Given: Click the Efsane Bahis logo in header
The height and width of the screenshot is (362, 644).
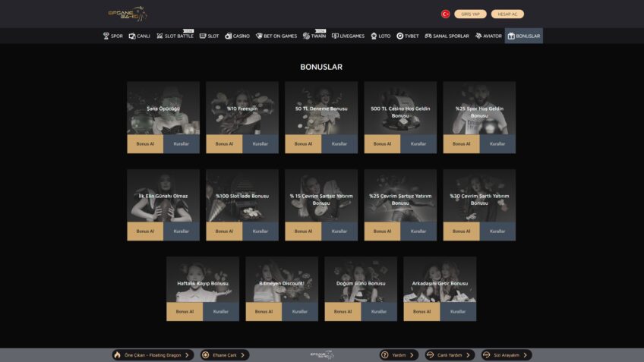Looking at the screenshot, I should [127, 14].
